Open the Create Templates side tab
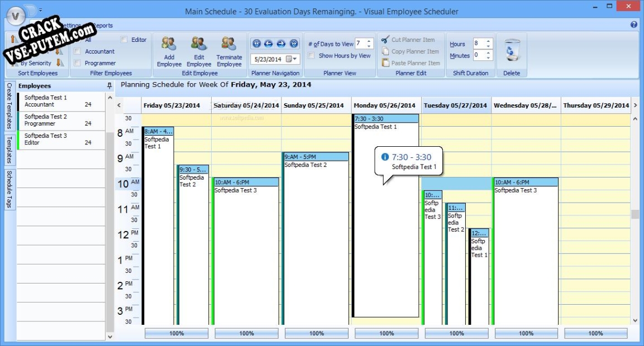Image resolution: width=644 pixels, height=346 pixels. (9, 106)
